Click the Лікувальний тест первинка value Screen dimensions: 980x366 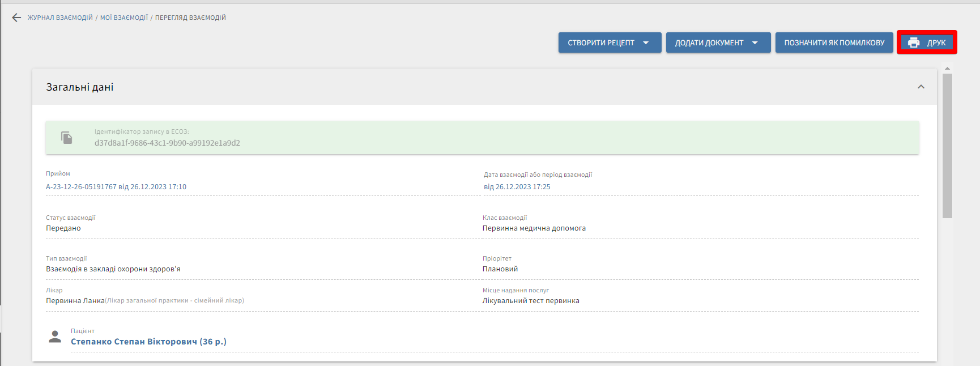531,301
